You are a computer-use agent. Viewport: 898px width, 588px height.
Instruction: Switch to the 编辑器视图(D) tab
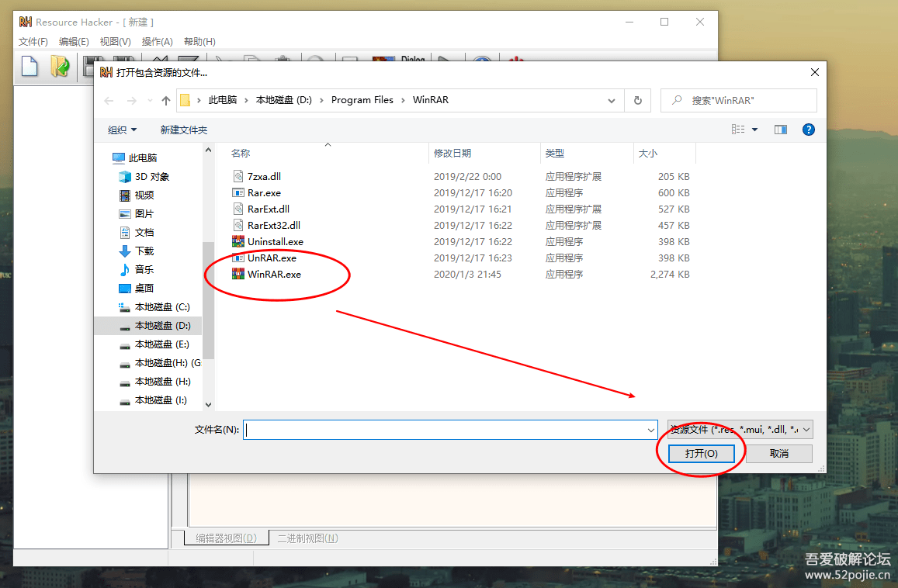(226, 538)
